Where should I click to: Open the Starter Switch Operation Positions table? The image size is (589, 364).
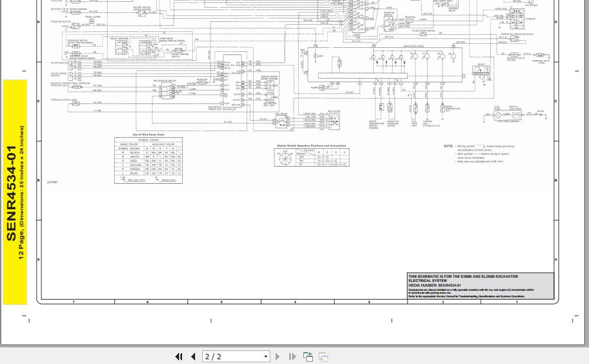312,157
